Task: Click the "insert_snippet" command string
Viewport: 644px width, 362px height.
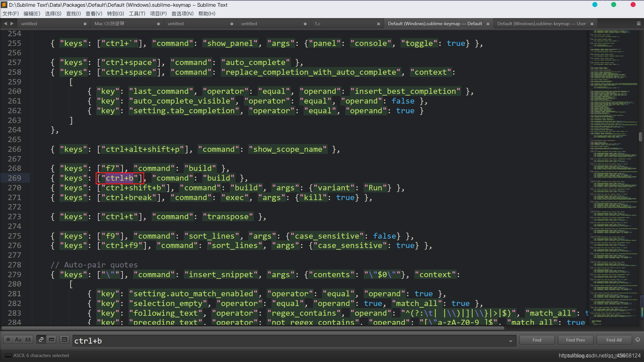Action: pyautogui.click(x=221, y=275)
